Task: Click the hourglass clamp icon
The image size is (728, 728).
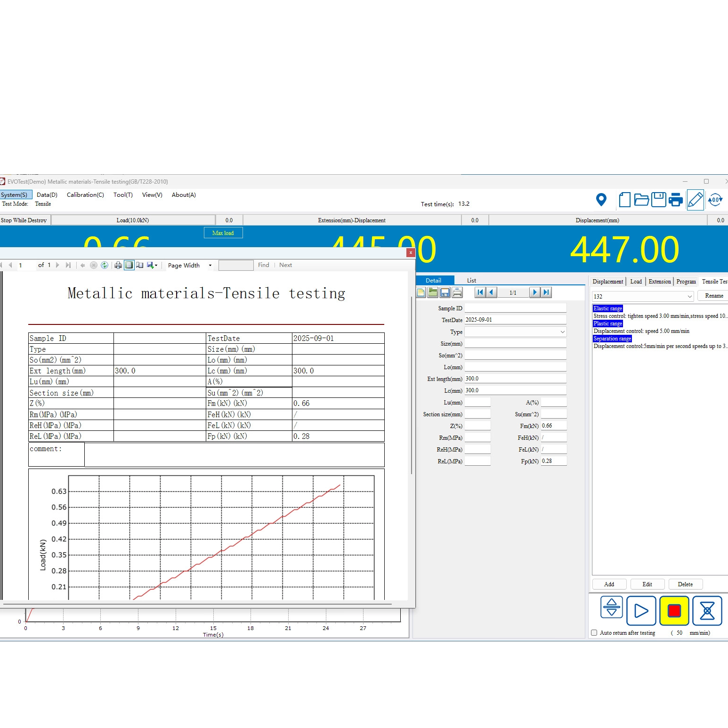Action: click(x=707, y=610)
